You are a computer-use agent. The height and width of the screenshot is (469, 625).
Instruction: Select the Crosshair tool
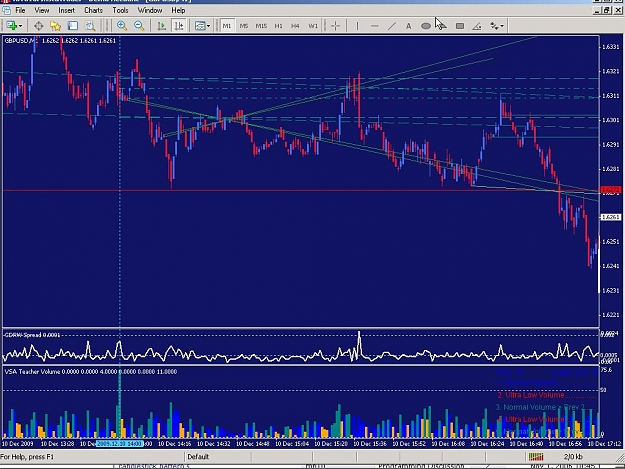pyautogui.click(x=335, y=26)
